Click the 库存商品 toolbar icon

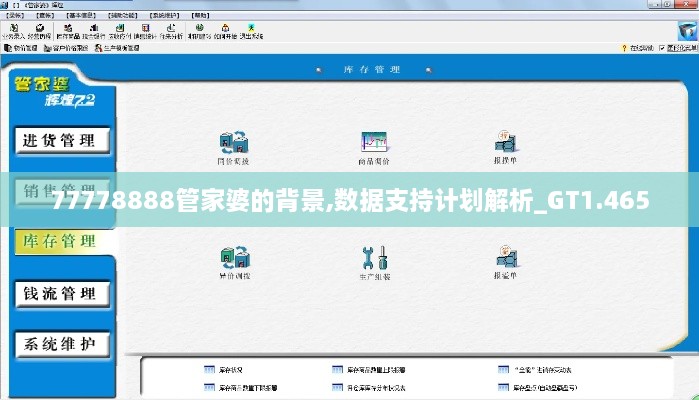tap(68, 31)
